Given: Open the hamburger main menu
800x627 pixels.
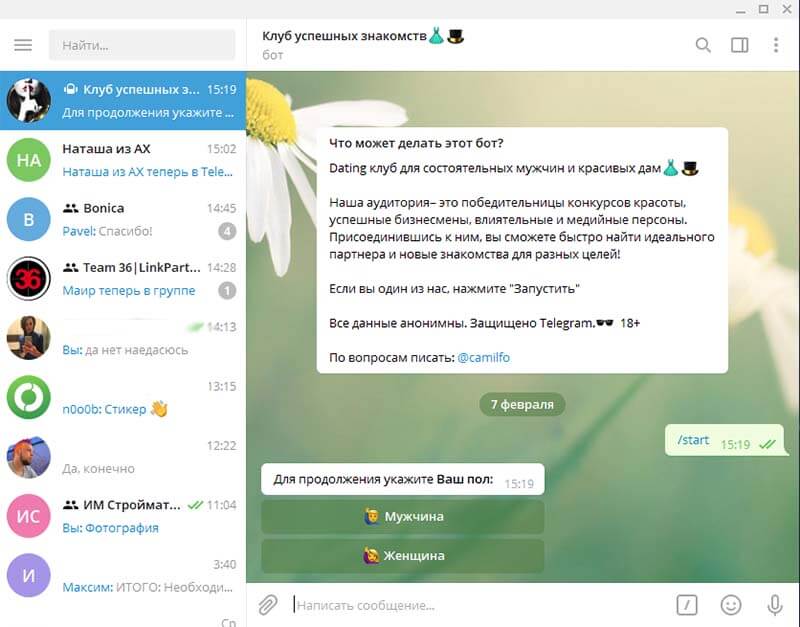Looking at the screenshot, I should coord(23,45).
